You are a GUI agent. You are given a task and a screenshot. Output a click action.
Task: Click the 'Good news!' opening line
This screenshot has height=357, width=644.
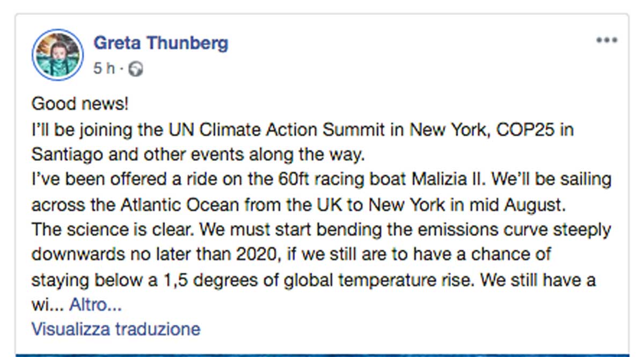pos(80,104)
